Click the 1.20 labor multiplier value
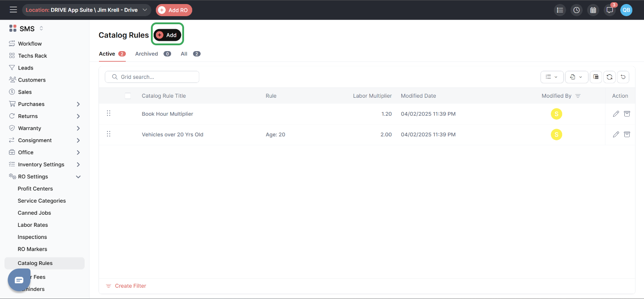This screenshot has height=299, width=644. 386,114
